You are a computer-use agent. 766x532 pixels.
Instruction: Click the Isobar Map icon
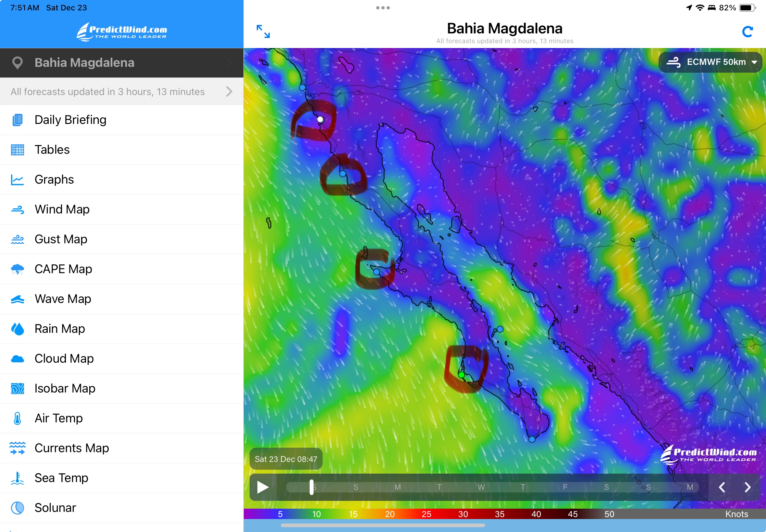pos(17,388)
